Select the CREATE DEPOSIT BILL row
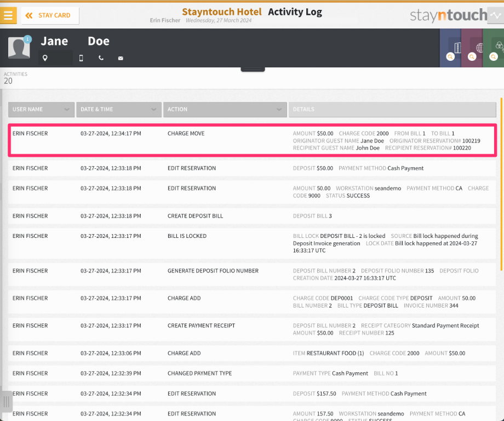 click(x=253, y=216)
